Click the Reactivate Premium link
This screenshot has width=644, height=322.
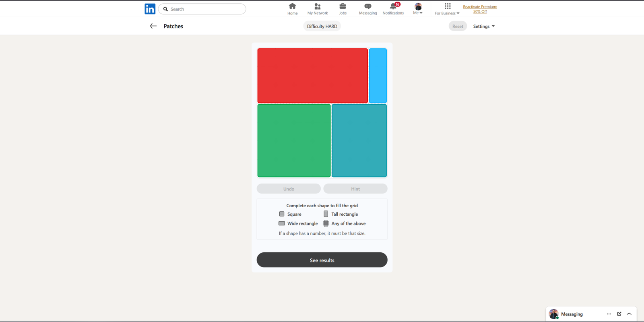coord(480,9)
